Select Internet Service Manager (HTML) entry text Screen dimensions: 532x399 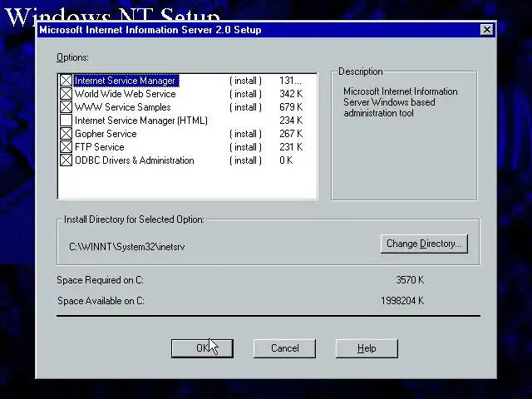pos(140,121)
